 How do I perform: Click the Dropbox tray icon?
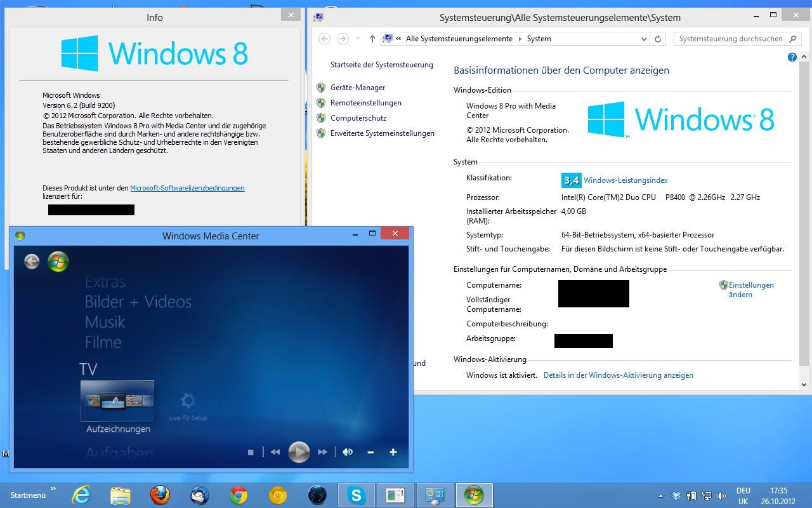pos(676,496)
